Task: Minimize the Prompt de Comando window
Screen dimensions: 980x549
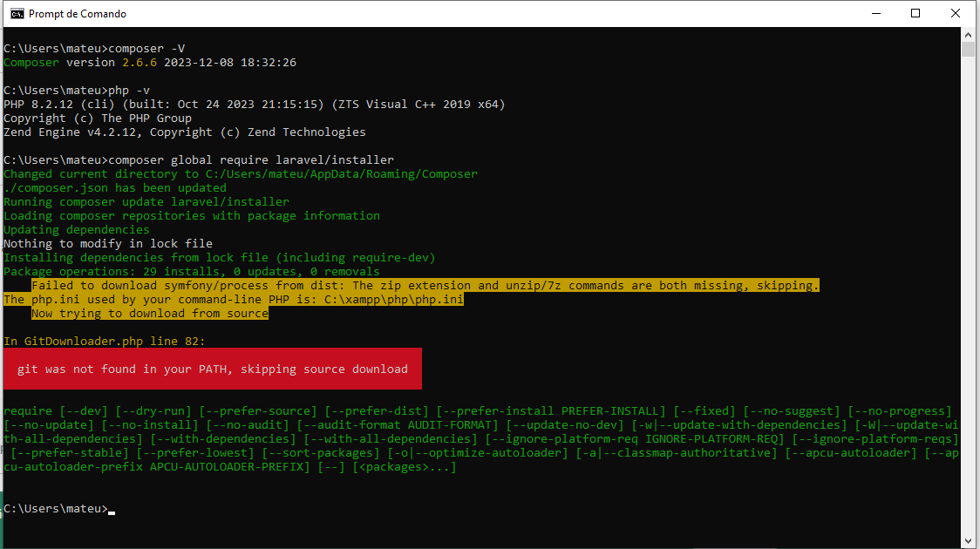Action: (876, 14)
